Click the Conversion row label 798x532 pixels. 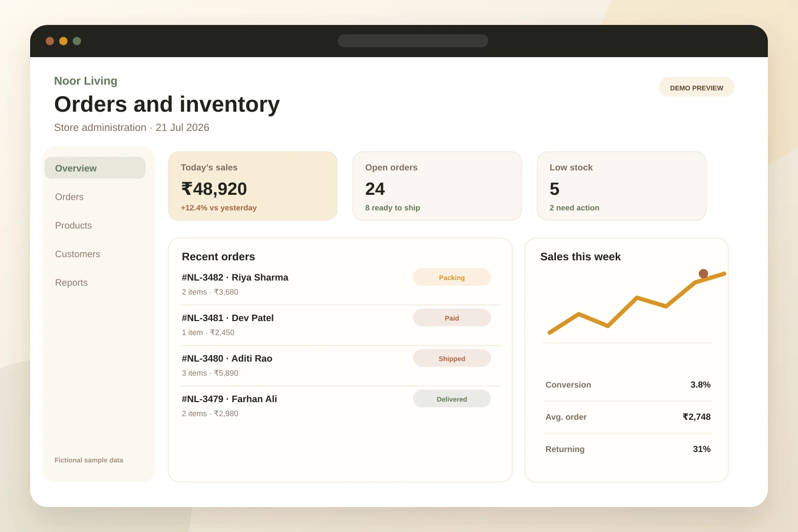coord(568,385)
